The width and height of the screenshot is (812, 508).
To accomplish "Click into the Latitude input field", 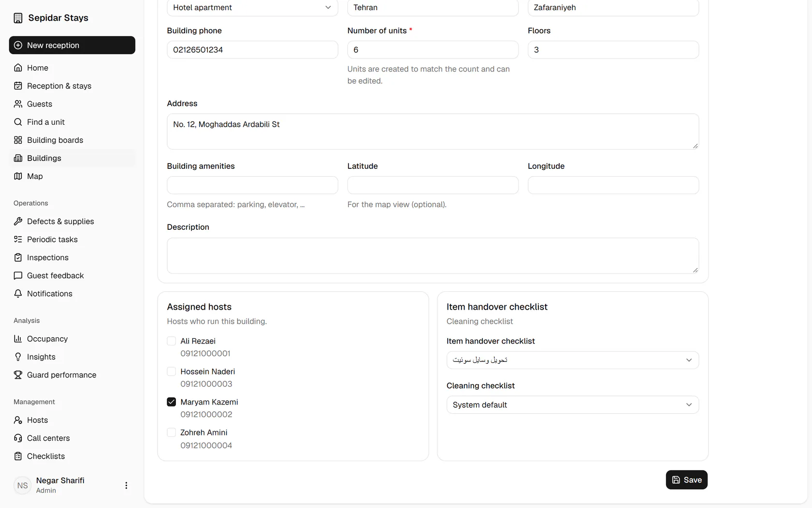I will click(433, 185).
